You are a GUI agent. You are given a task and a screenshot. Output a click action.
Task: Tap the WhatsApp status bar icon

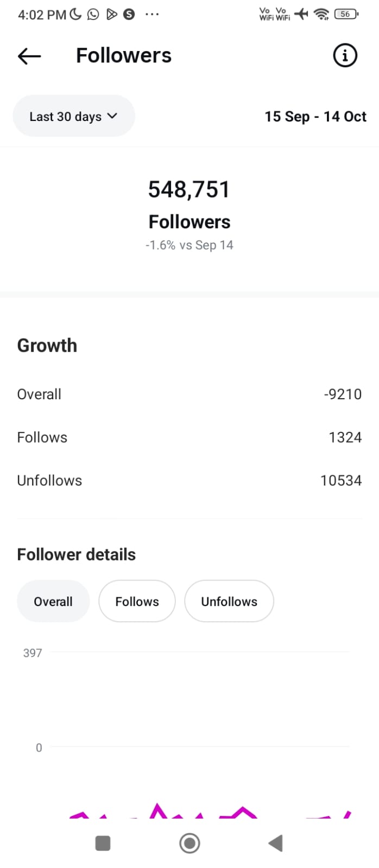pyautogui.click(x=93, y=14)
